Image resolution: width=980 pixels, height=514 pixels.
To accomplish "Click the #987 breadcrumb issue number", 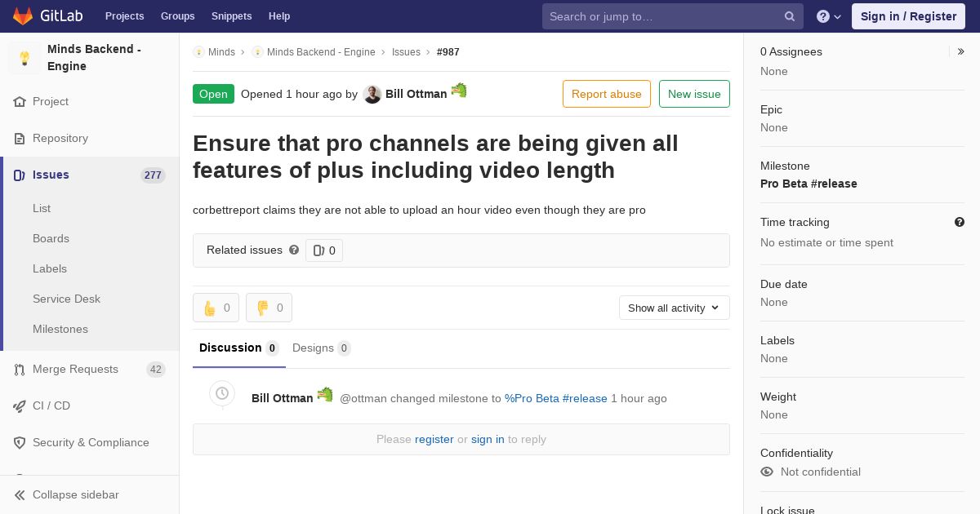I will pyautogui.click(x=448, y=52).
